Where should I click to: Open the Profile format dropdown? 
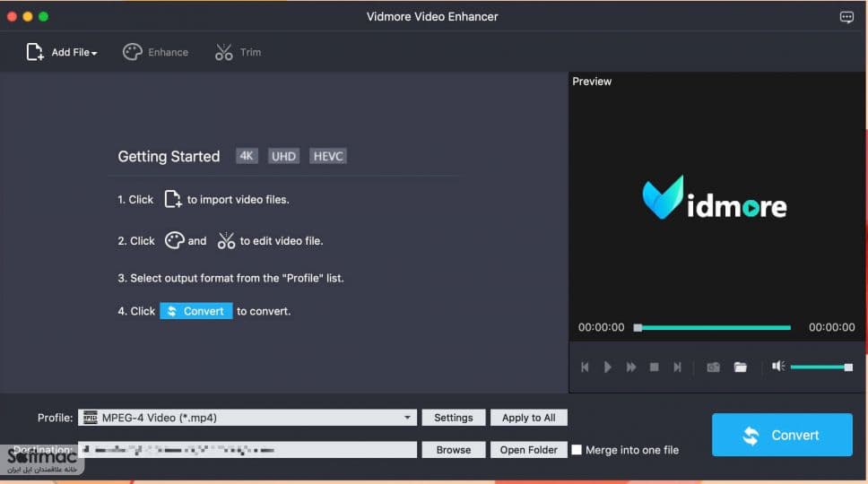point(247,418)
